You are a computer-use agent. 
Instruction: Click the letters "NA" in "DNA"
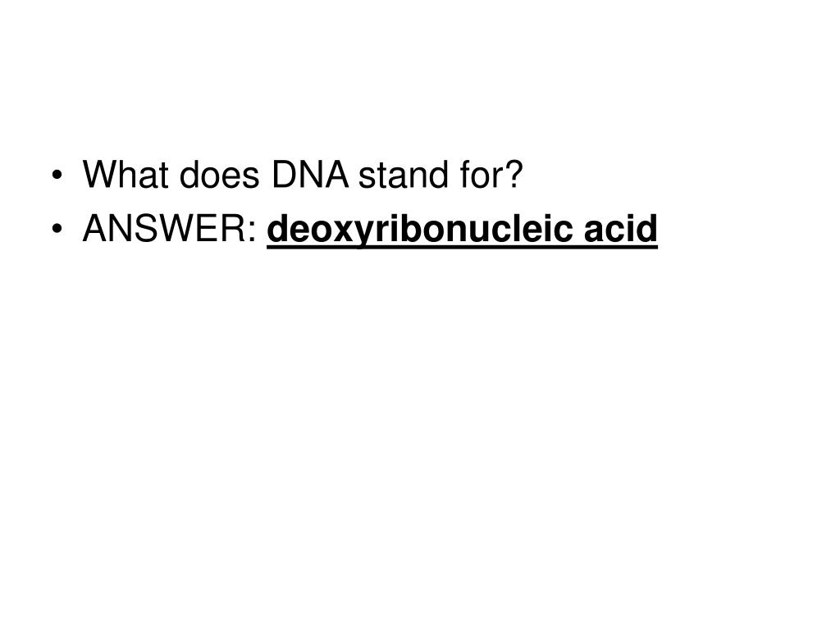click(x=322, y=175)
